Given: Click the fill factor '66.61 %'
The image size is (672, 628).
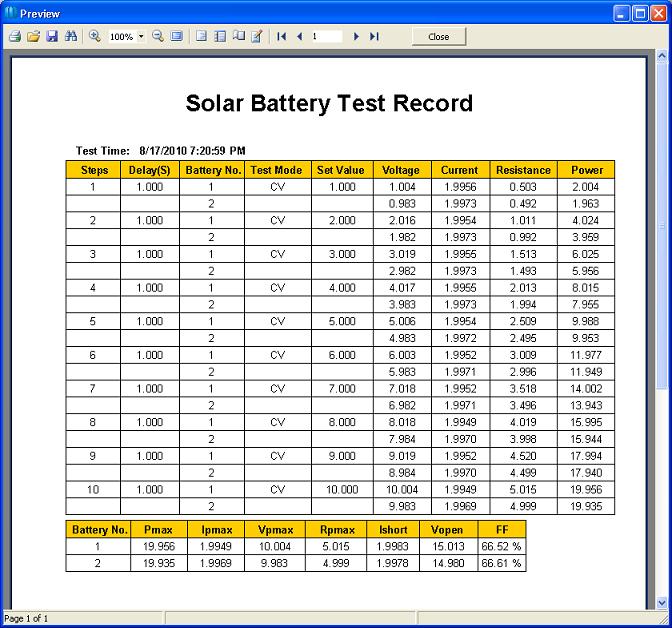Looking at the screenshot, I should pos(501,563).
